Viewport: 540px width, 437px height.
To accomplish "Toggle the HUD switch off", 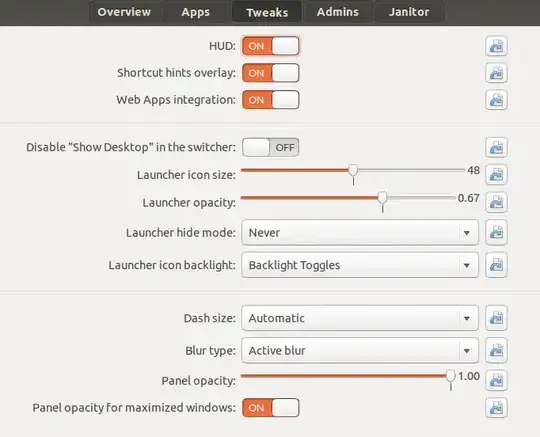I will tap(270, 46).
